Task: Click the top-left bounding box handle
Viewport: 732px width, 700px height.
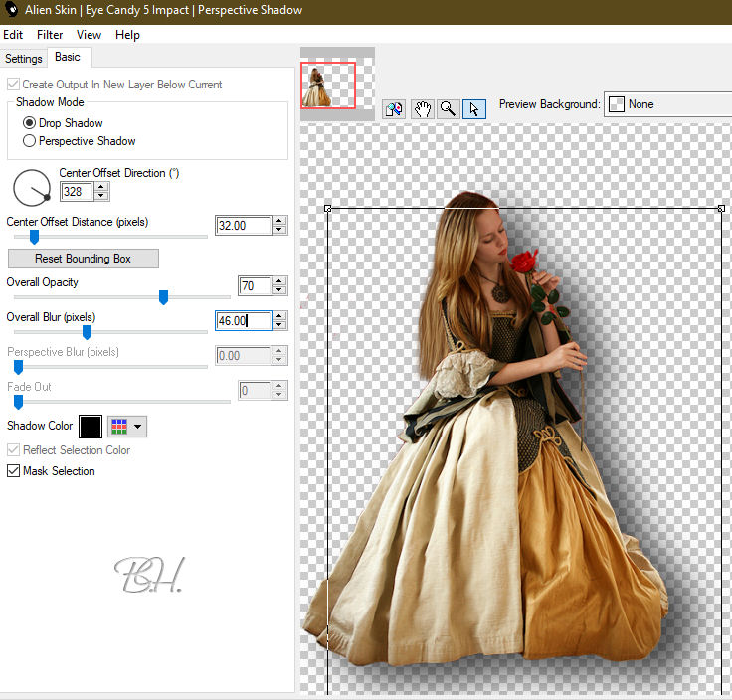Action: click(328, 208)
